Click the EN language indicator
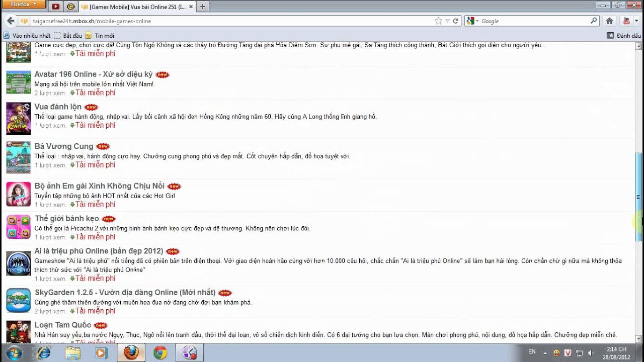Viewport: 644px width, 362px height. pos(532,352)
